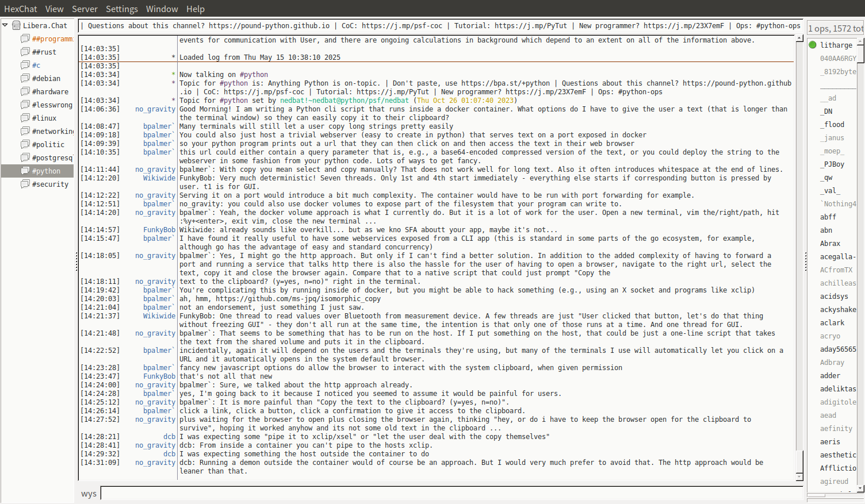Click the wys nickname button
The width and height of the screenshot is (865, 504).
click(x=89, y=494)
